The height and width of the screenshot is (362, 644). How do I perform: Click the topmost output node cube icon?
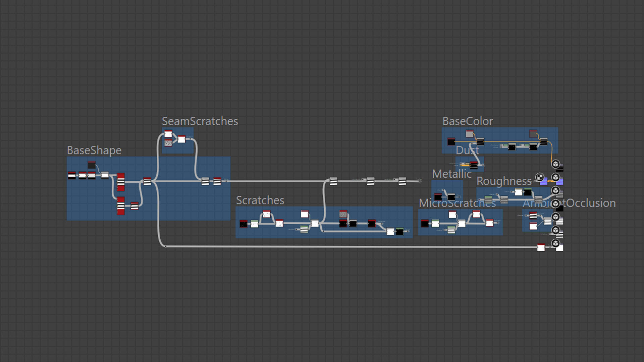click(555, 164)
